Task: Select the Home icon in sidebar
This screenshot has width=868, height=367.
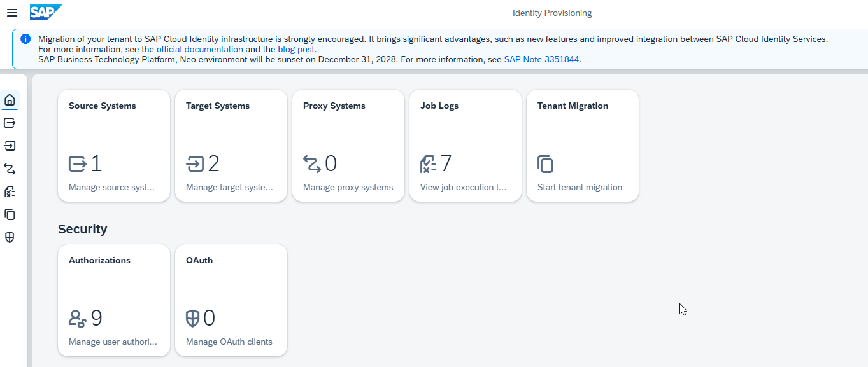Action: tap(10, 100)
